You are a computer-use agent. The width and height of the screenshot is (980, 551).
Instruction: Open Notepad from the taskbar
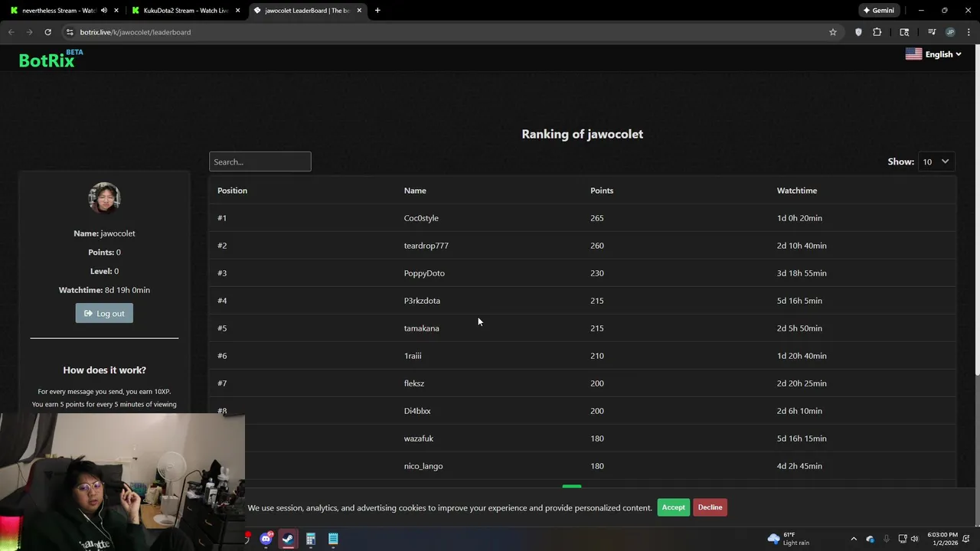pos(333,539)
